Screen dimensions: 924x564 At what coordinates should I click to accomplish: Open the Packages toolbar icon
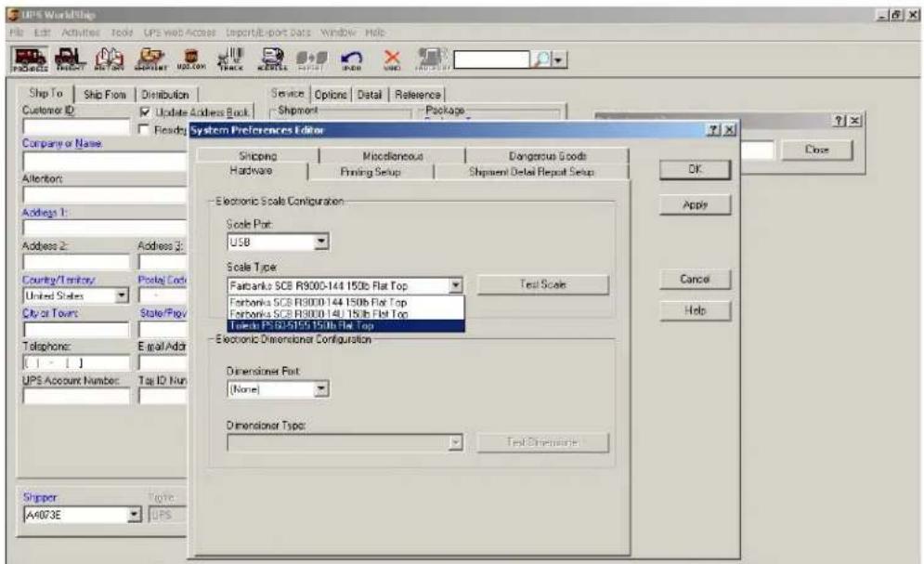click(x=30, y=59)
